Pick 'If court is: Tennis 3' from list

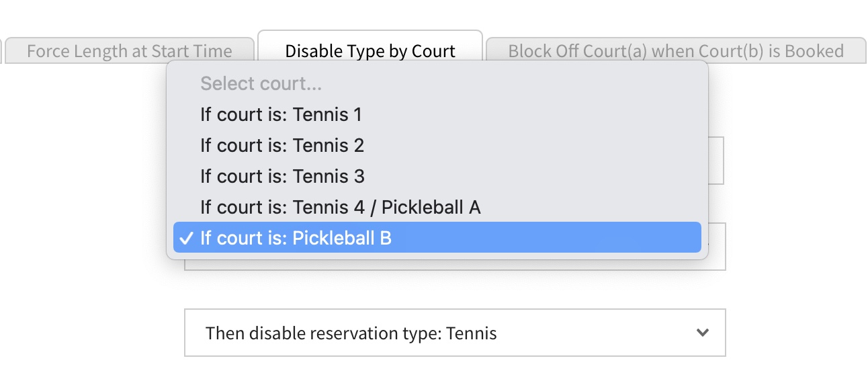282,176
